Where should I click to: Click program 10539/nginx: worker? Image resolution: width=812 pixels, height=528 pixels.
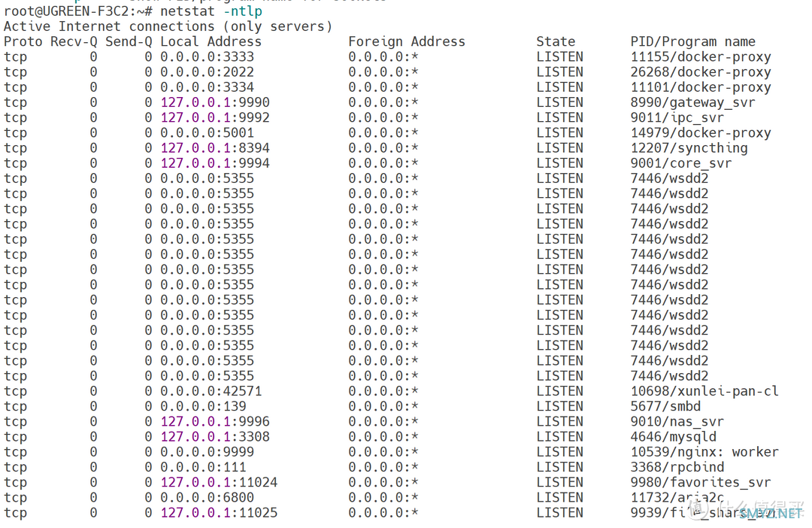click(704, 451)
